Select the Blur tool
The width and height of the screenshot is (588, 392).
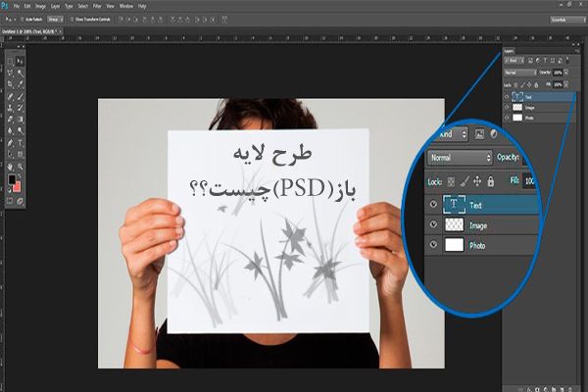pyautogui.click(x=10, y=131)
